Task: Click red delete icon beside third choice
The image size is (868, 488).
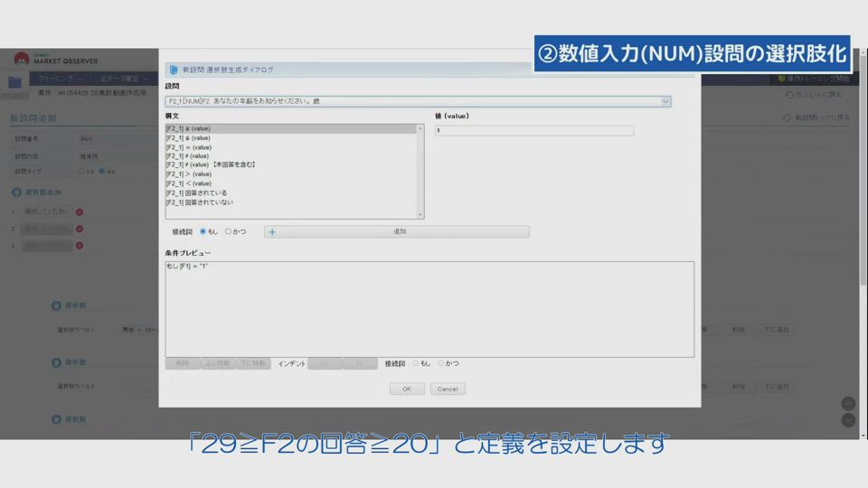Action: [x=80, y=245]
